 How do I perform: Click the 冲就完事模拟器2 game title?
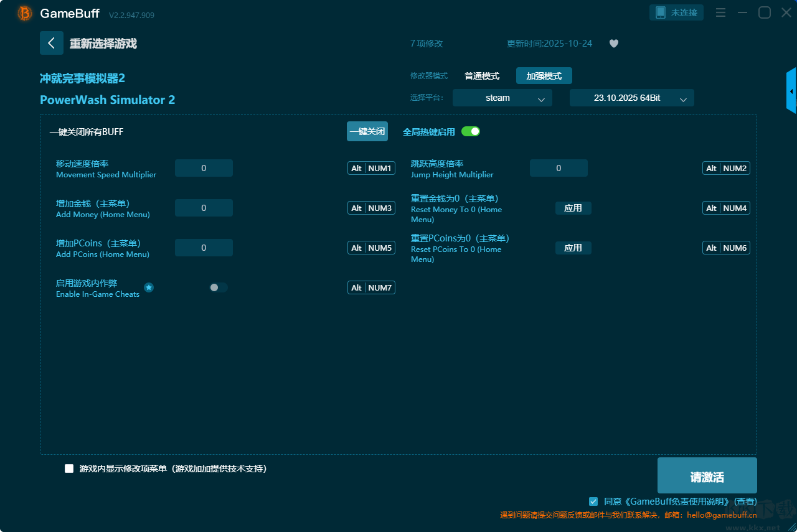(x=83, y=78)
